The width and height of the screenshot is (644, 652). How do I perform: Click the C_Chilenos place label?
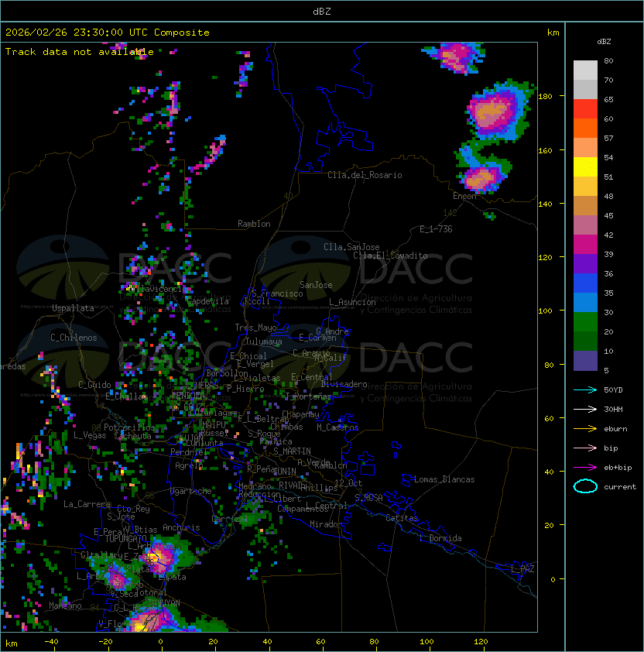pos(74,338)
